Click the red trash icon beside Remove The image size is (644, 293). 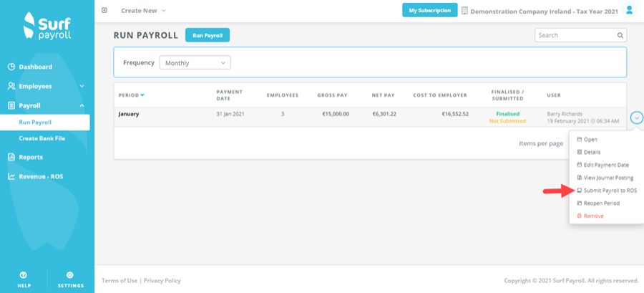pos(580,216)
